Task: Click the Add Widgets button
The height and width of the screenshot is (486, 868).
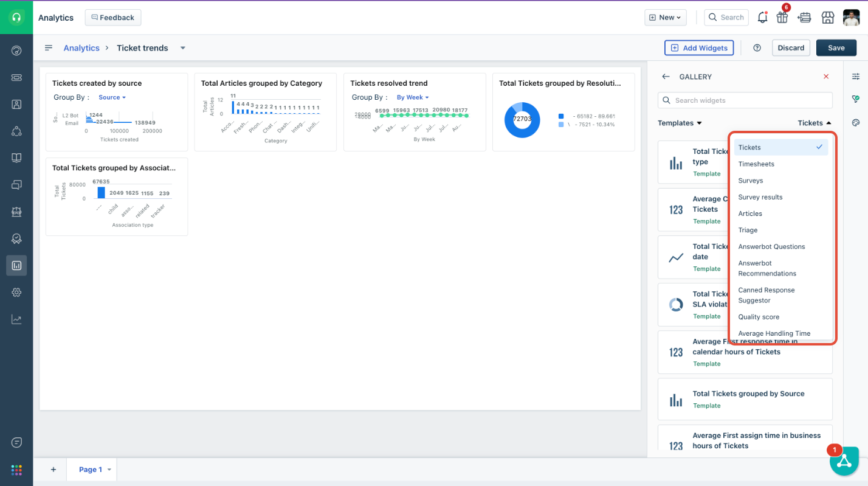Action: click(x=699, y=48)
